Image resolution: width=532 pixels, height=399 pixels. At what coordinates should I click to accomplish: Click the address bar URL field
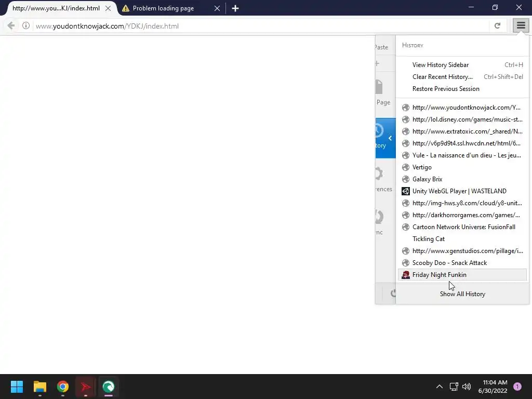pyautogui.click(x=261, y=26)
